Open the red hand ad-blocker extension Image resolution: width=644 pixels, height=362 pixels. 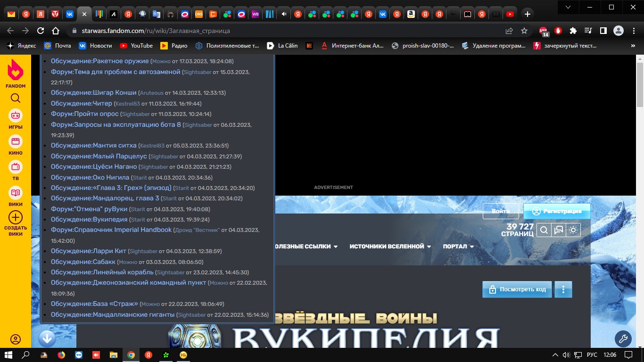(559, 31)
